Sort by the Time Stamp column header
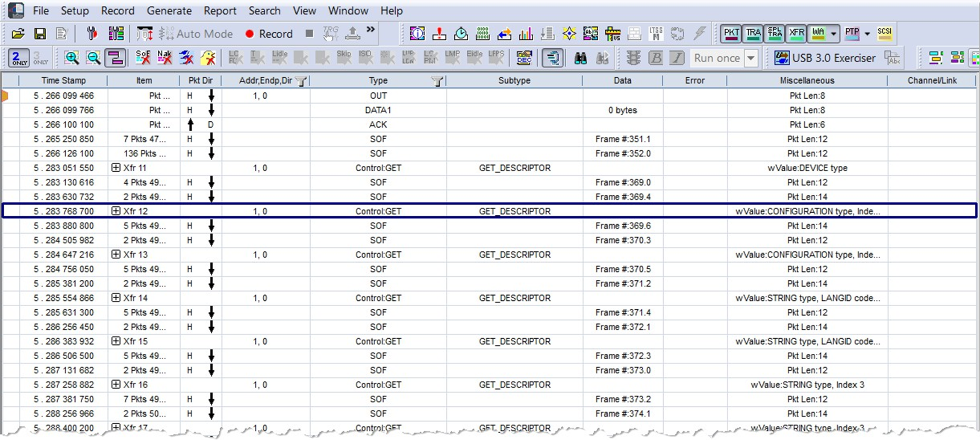This screenshot has width=980, height=440. (63, 80)
